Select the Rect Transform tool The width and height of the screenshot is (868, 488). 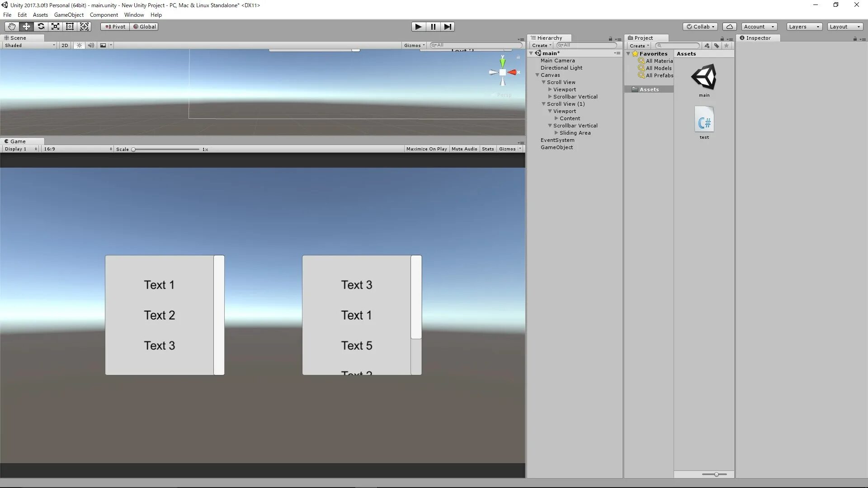coord(70,27)
